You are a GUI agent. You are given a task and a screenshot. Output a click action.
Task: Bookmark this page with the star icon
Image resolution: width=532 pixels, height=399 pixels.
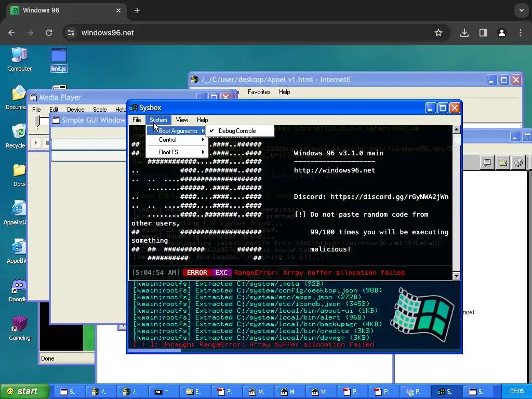[x=438, y=33]
